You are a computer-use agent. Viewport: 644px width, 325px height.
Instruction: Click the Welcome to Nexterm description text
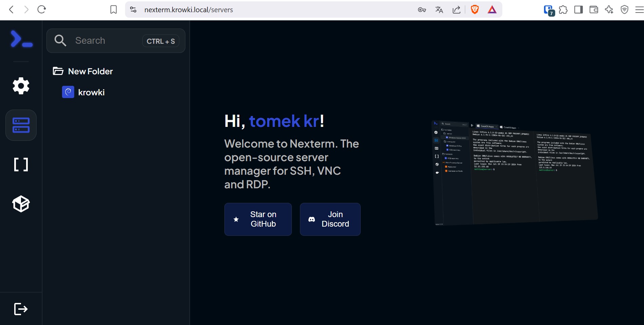[x=291, y=164]
